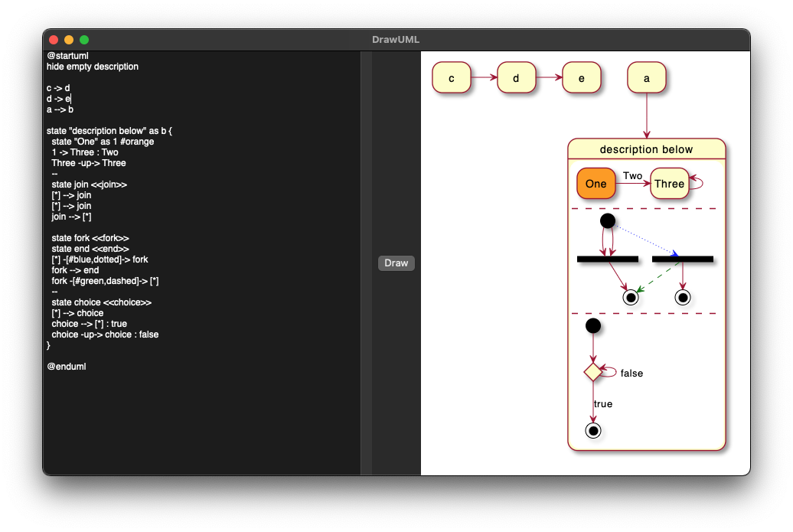Click the left black join bar
Screen dimensions: 793x532
(607, 259)
